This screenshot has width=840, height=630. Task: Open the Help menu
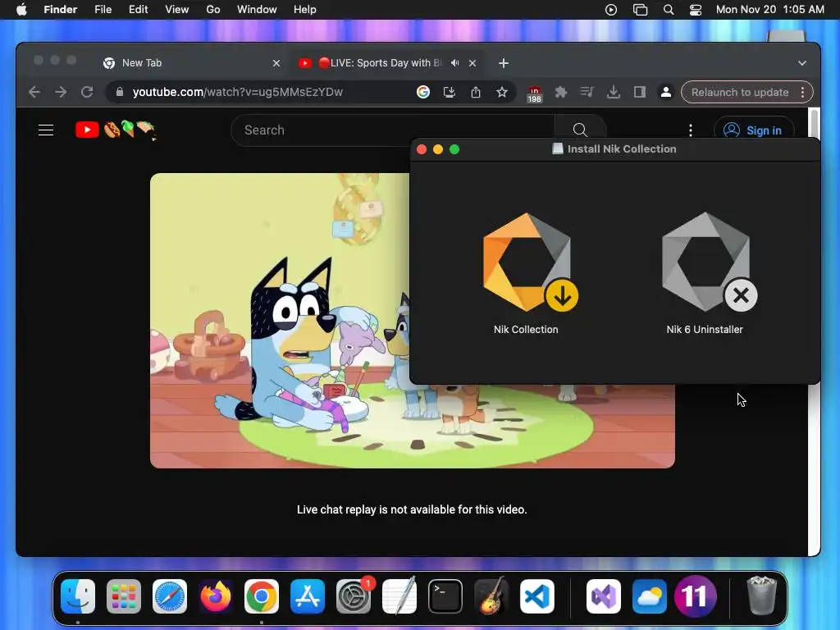point(305,10)
